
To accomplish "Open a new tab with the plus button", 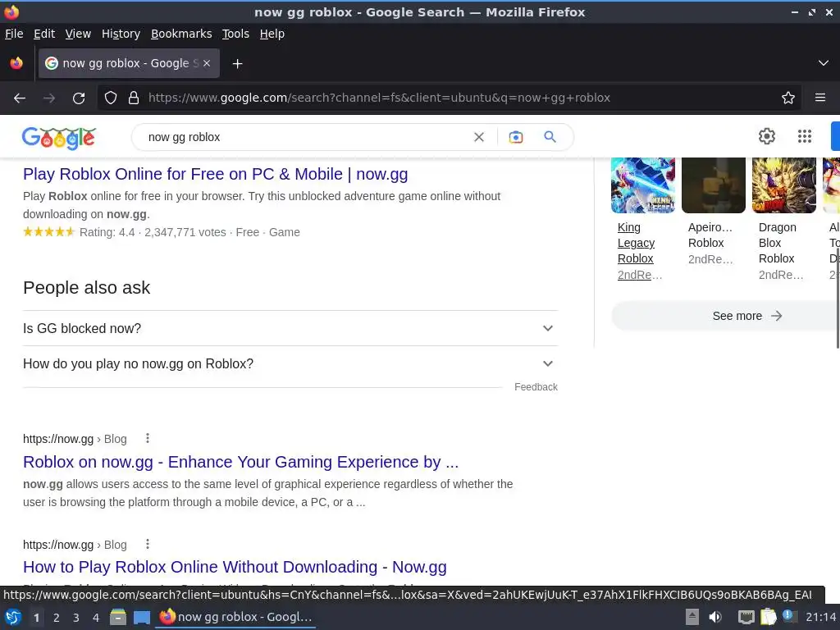I will tap(237, 64).
